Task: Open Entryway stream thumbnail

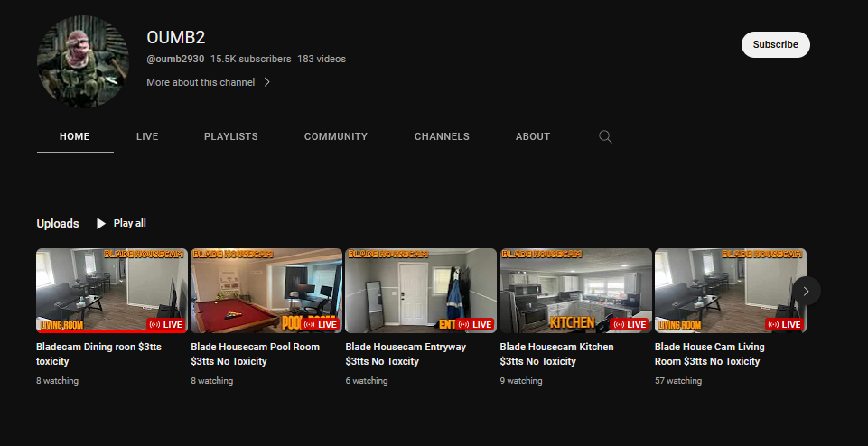Action: pos(421,291)
